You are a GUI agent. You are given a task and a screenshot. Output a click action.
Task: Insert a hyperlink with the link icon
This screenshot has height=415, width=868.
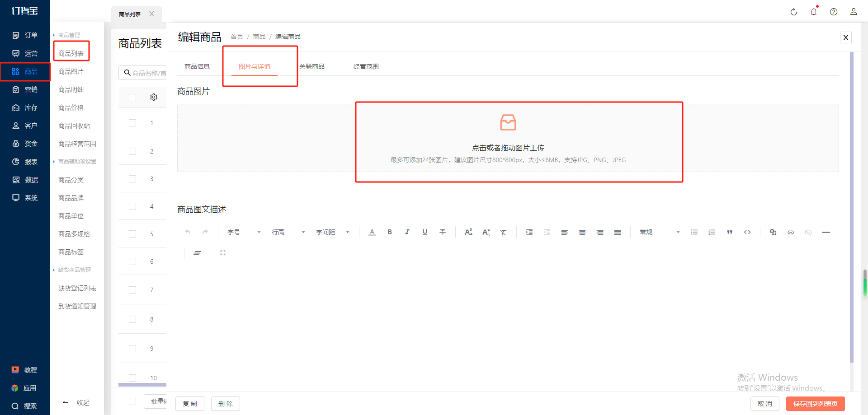point(791,232)
